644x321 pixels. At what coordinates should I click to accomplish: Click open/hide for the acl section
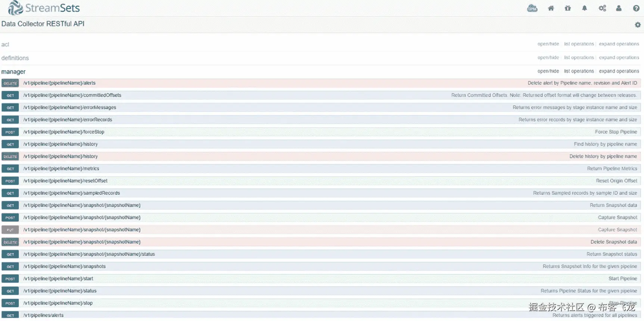pos(548,44)
